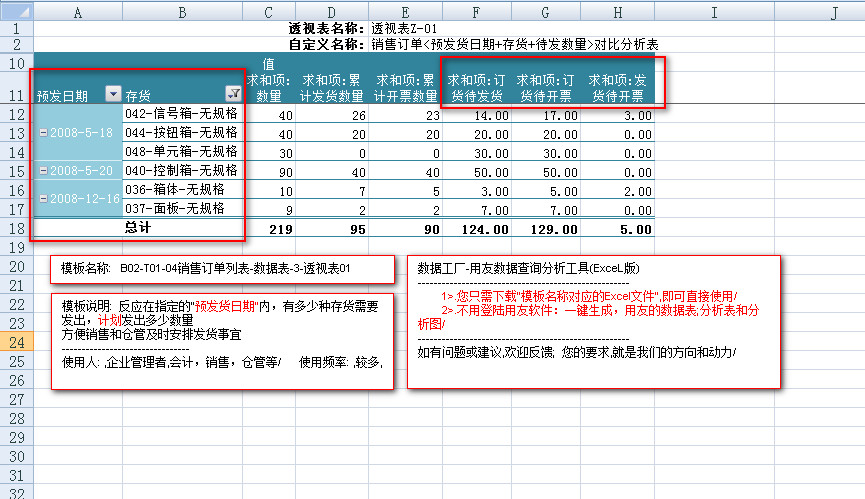Select column I header
This screenshot has height=499, width=865.
714,12
